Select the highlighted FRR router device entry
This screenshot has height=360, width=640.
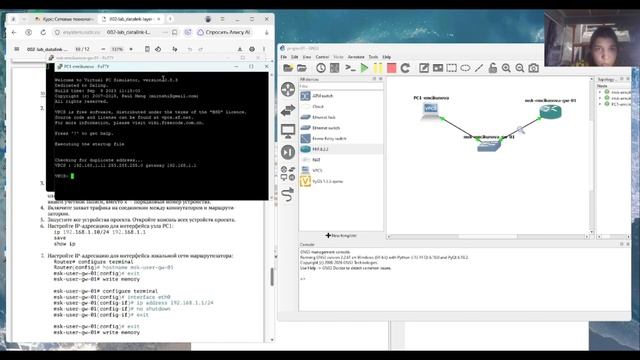(x=341, y=149)
